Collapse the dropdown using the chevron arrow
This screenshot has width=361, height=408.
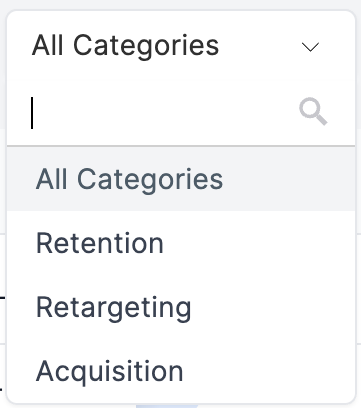(310, 47)
